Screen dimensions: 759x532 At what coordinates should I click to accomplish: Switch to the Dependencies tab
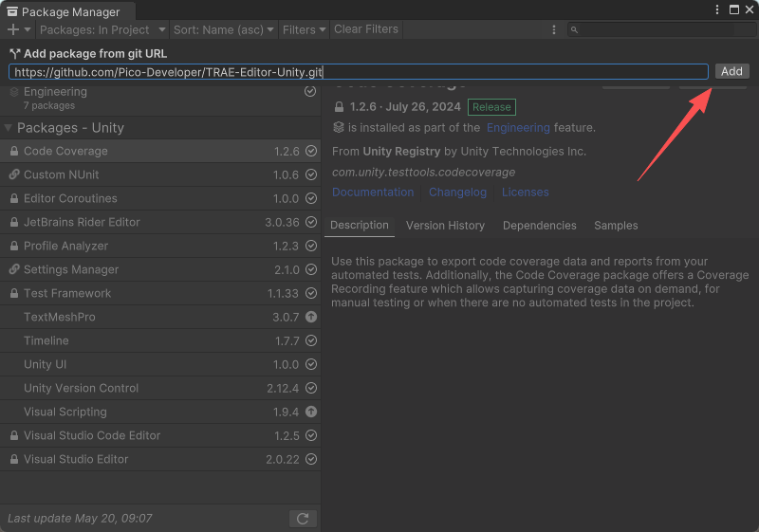pyautogui.click(x=539, y=226)
